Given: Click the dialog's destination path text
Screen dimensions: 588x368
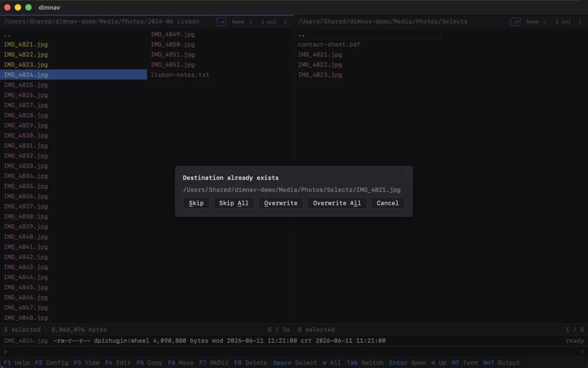Looking at the screenshot, I should coord(292,190).
